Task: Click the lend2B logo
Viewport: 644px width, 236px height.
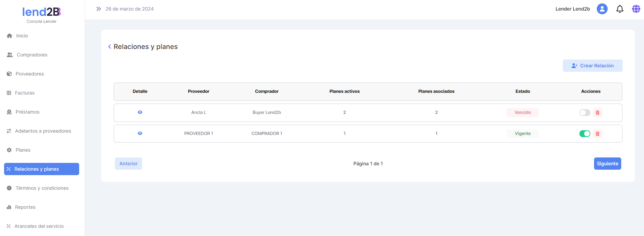Action: coord(41,12)
